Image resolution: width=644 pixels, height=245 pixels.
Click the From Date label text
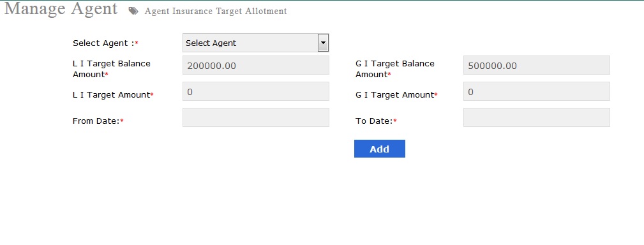[x=96, y=121]
